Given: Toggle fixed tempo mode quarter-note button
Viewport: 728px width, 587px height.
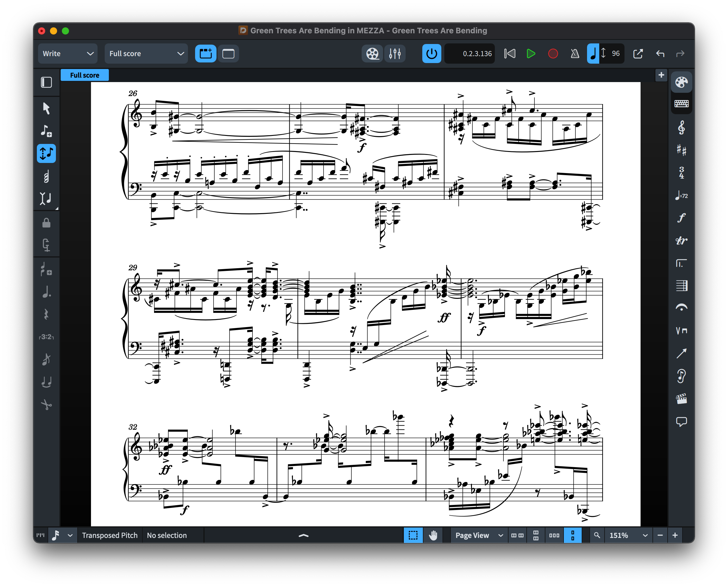Looking at the screenshot, I should coord(593,54).
